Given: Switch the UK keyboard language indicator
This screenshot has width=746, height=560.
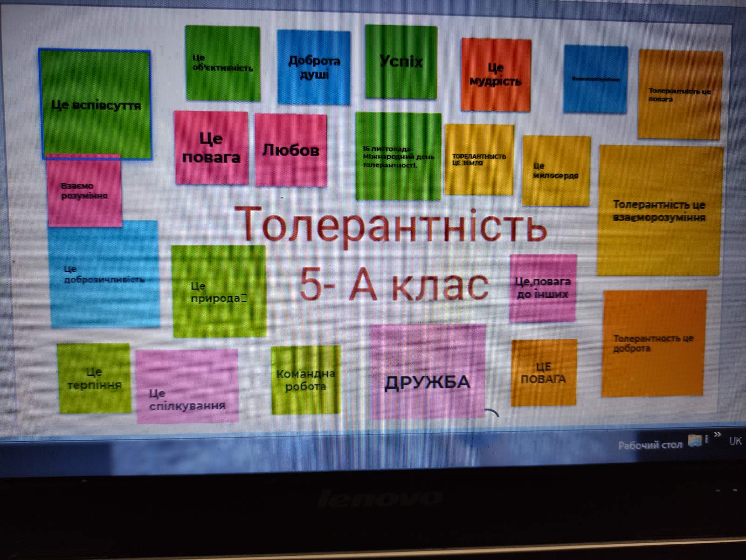Looking at the screenshot, I should coord(735,441).
